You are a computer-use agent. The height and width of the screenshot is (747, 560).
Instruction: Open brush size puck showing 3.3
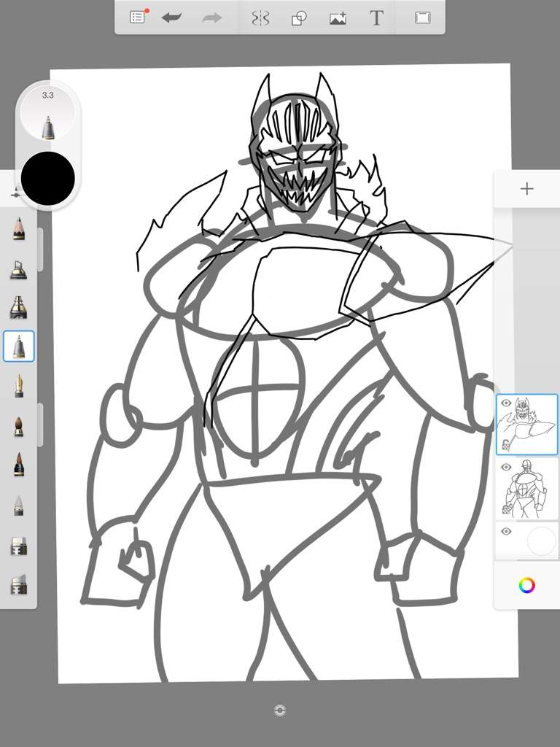[47, 115]
